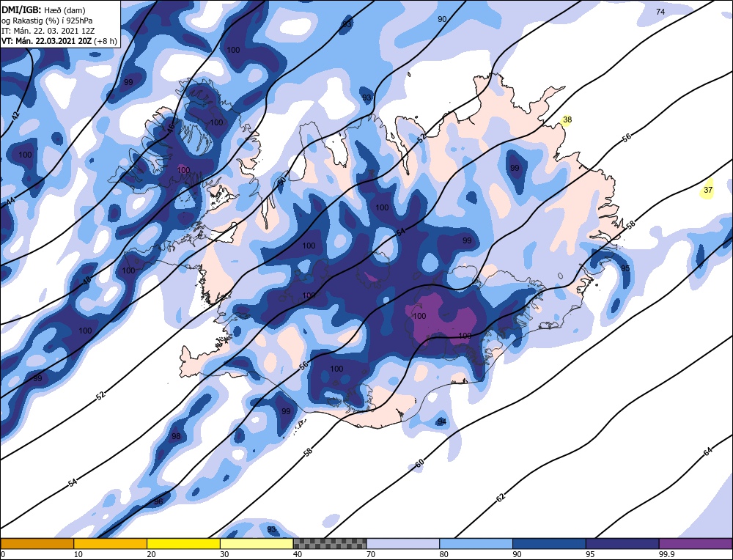Select the humidity value 74 at top right
The height and width of the screenshot is (560, 733).
[660, 12]
